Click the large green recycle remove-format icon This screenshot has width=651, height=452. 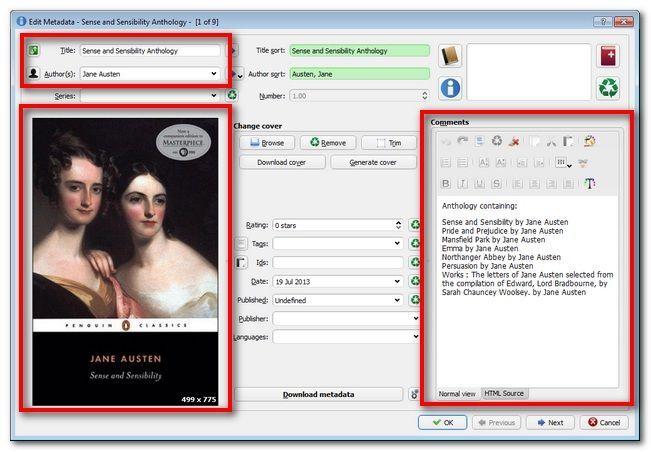[x=608, y=88]
